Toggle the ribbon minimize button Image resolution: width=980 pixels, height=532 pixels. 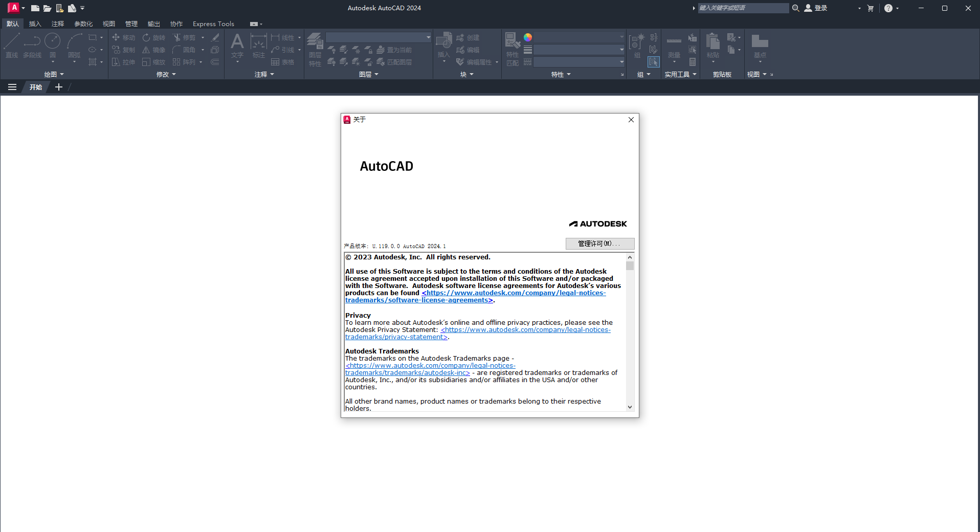coord(255,24)
